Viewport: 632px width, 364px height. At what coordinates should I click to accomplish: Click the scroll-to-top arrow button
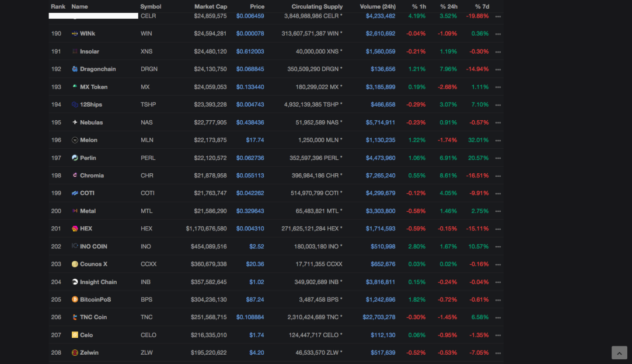pyautogui.click(x=619, y=353)
